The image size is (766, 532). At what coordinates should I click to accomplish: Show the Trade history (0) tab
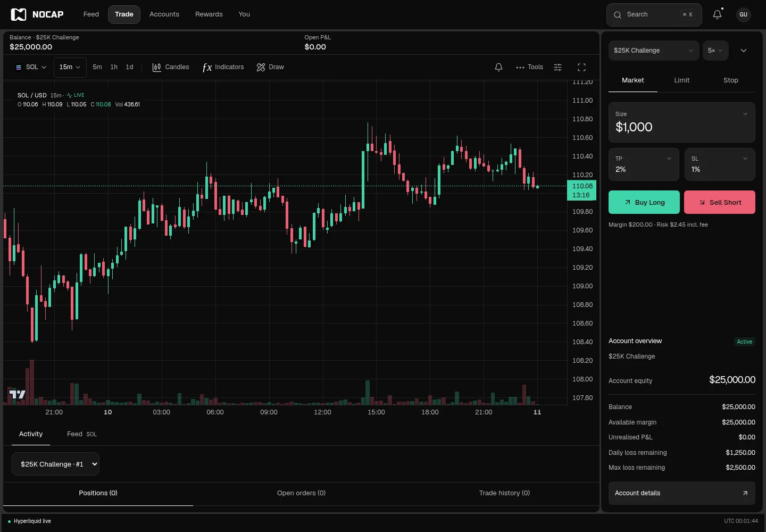click(504, 493)
